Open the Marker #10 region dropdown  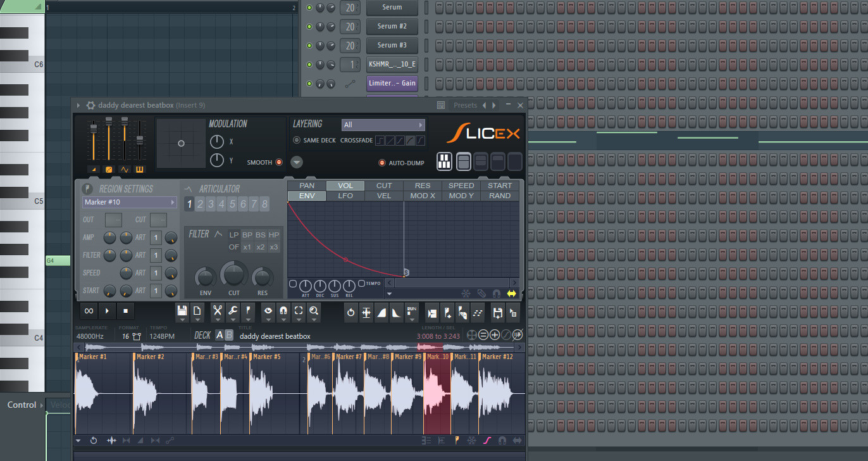(129, 201)
